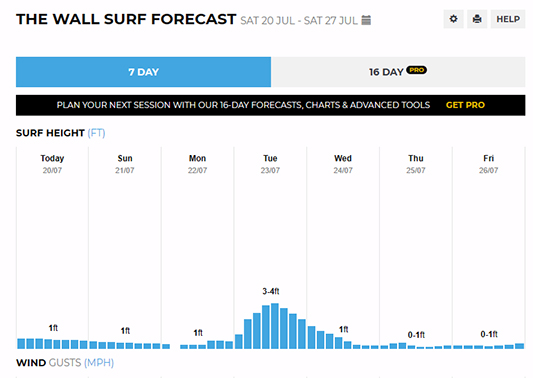Select the Sun 21/07 column
This screenshot has height=378, width=533.
click(125, 248)
